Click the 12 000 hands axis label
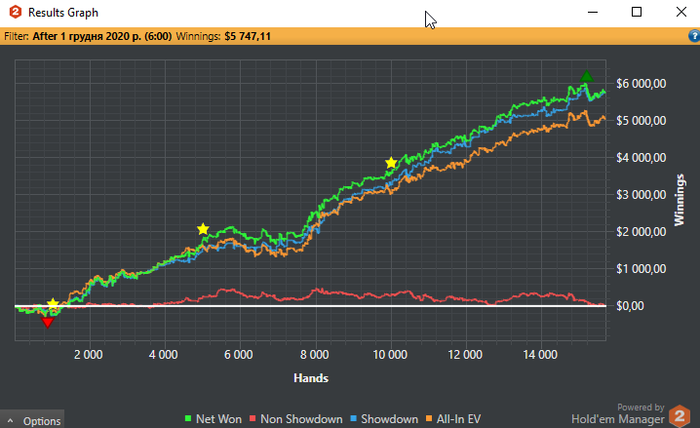The height and width of the screenshot is (428, 700). (465, 355)
